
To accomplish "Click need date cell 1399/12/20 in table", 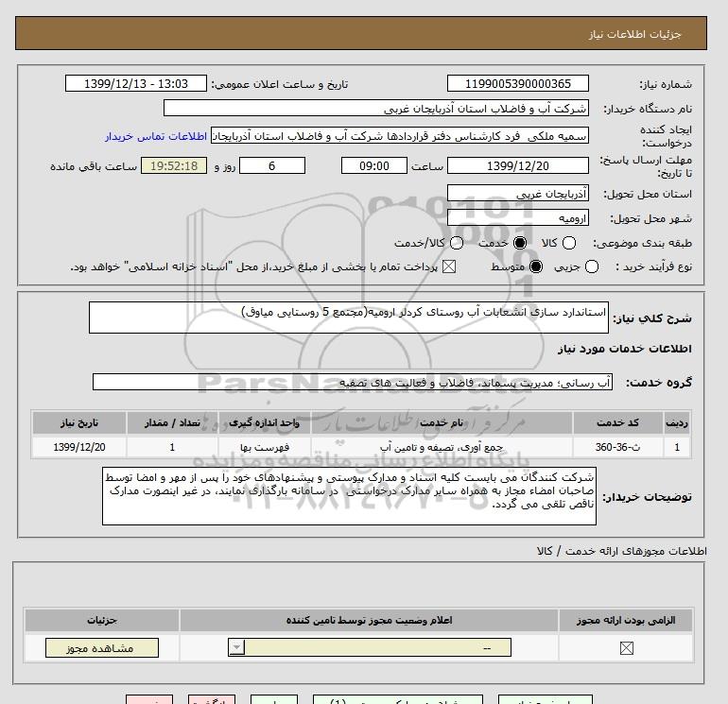I will [x=79, y=447].
